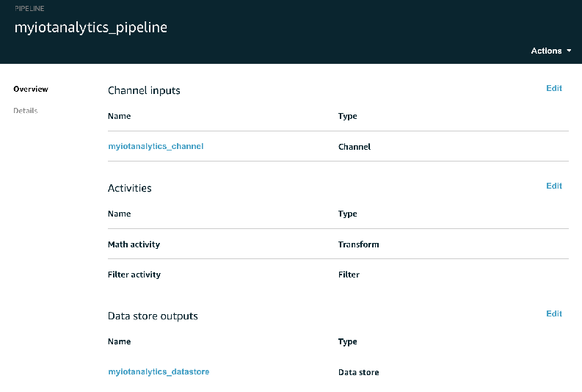Edit the Data store outputs section
Screen dimensions: 582x392
point(554,313)
